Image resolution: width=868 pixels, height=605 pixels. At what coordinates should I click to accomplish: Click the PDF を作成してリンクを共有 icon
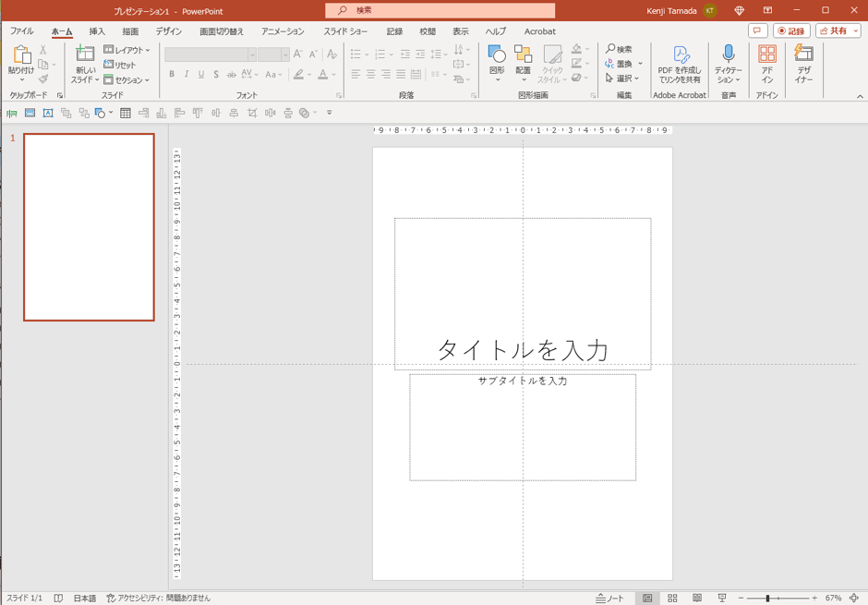[680, 57]
